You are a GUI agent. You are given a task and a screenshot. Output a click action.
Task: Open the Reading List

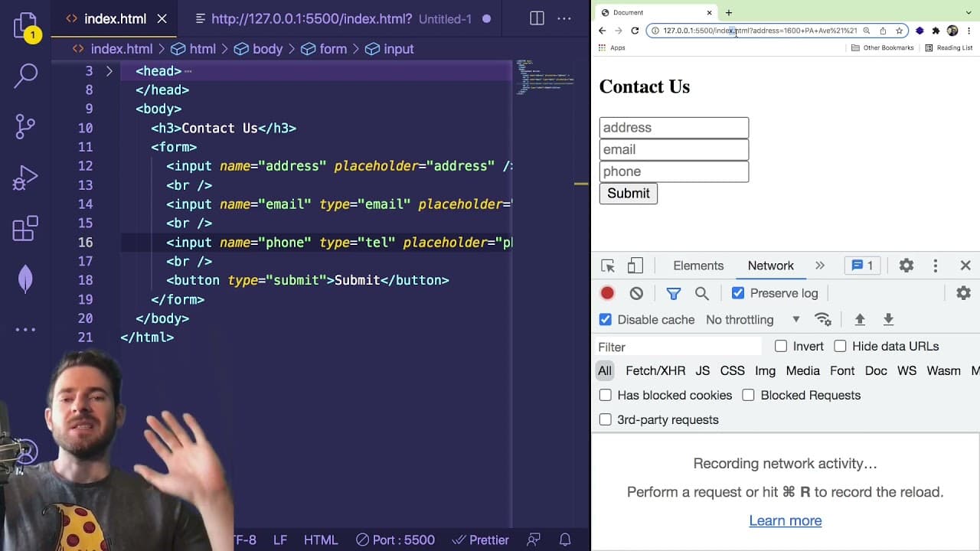(x=949, y=47)
